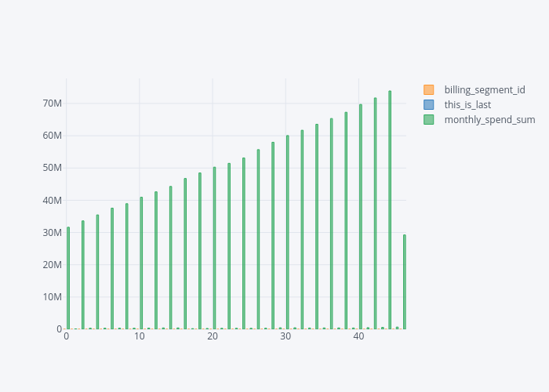This screenshot has height=392, width=549.
Task: Click the 70M y-axis label
Action: click(53, 103)
